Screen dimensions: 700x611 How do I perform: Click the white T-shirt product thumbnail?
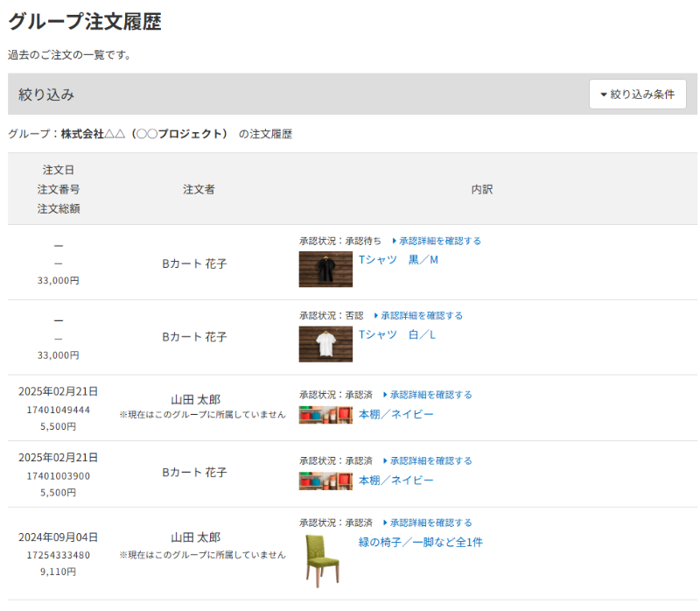pos(325,344)
